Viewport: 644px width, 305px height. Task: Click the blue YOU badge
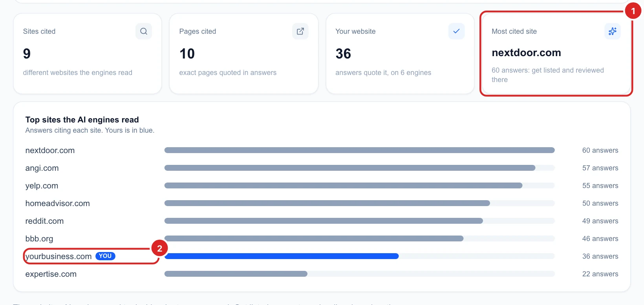pos(105,256)
